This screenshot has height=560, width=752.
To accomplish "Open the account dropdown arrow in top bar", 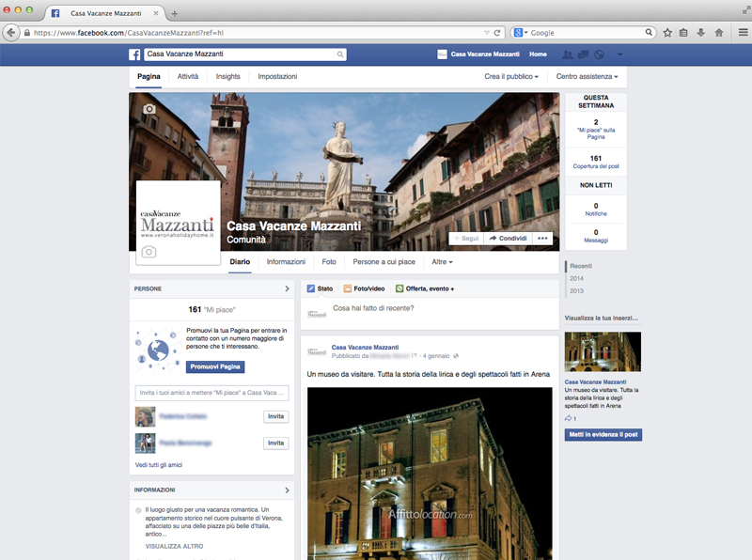I will [x=619, y=54].
